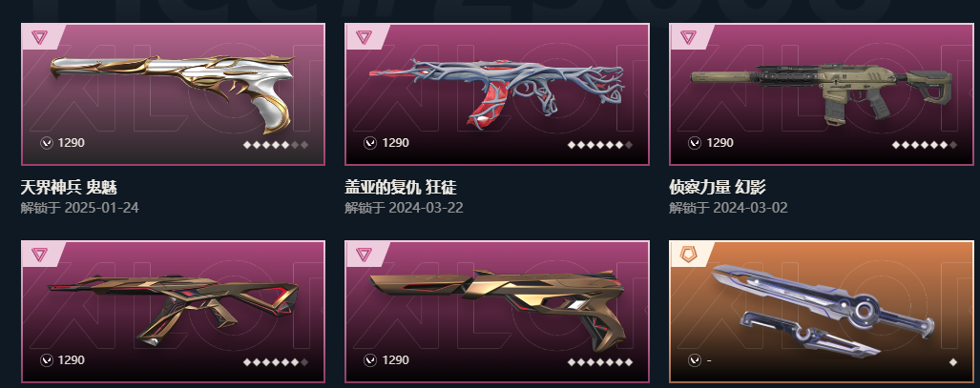Click the level diamonds on 侦察力量 幻影
This screenshot has width=980, height=388.
pyautogui.click(x=925, y=145)
